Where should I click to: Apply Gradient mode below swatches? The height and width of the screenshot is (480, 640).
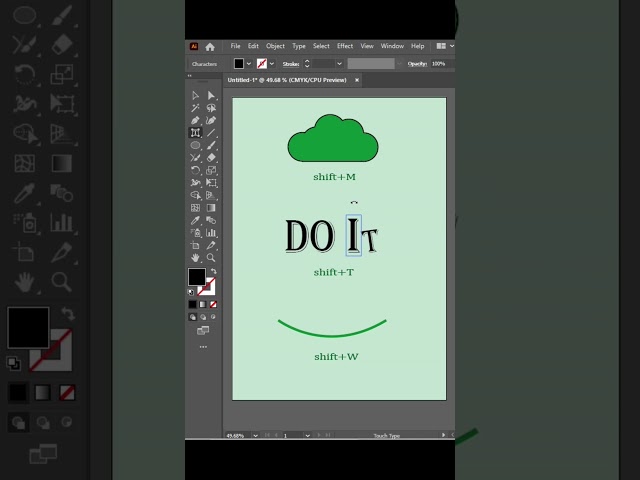click(203, 304)
